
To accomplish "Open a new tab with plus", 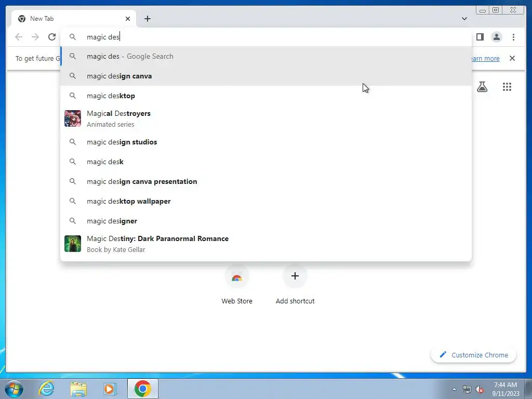I will click(x=147, y=19).
